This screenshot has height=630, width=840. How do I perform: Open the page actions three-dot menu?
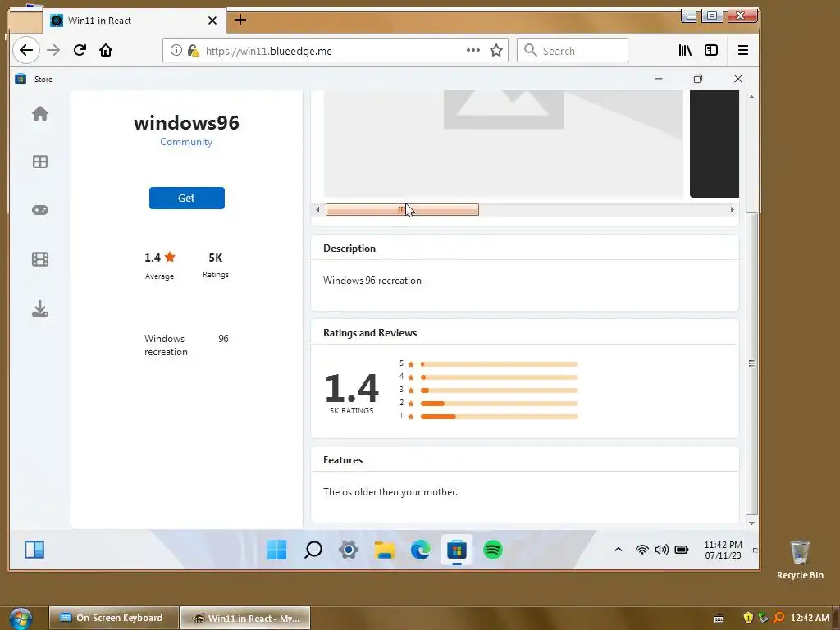coord(473,50)
